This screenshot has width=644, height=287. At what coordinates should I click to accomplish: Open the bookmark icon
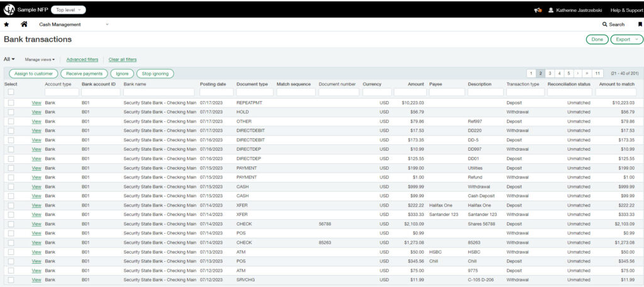tap(640, 24)
